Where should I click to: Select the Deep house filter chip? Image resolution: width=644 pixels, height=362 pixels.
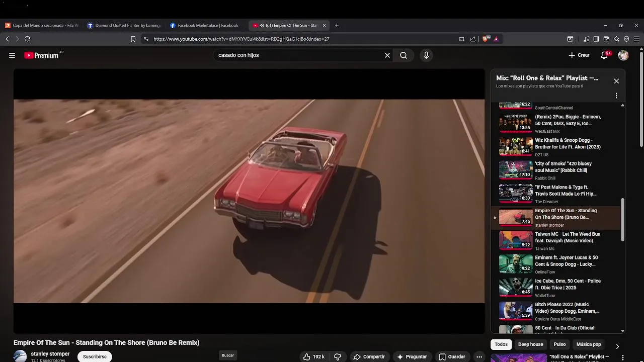click(x=530, y=344)
